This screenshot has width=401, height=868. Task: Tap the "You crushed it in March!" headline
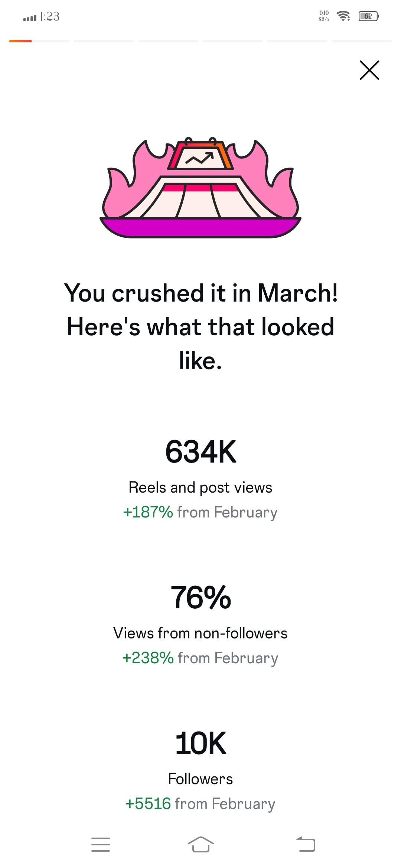click(x=200, y=293)
